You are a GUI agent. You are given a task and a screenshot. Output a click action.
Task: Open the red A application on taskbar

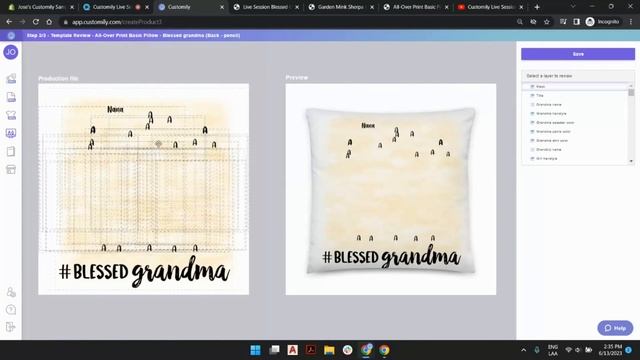[x=292, y=350]
